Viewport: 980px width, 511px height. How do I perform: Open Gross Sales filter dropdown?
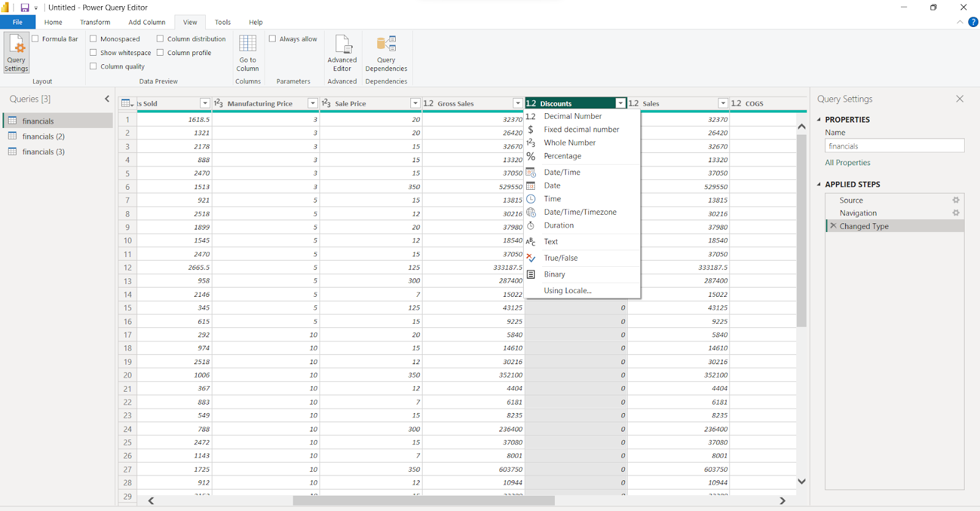(518, 103)
